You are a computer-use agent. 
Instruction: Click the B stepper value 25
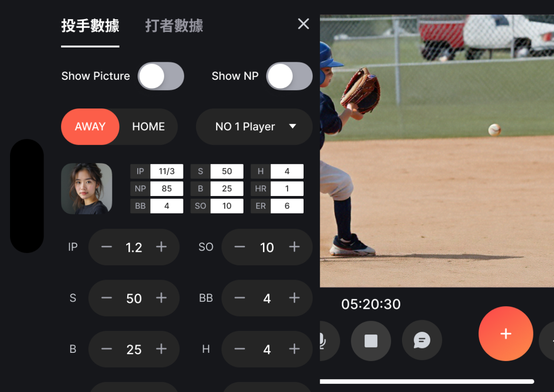tap(134, 349)
